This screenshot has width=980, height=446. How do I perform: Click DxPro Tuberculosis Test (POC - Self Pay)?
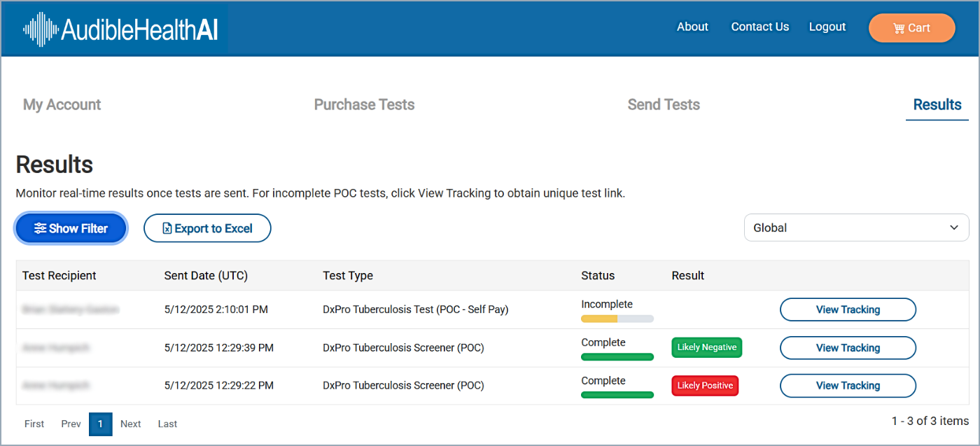click(x=415, y=309)
